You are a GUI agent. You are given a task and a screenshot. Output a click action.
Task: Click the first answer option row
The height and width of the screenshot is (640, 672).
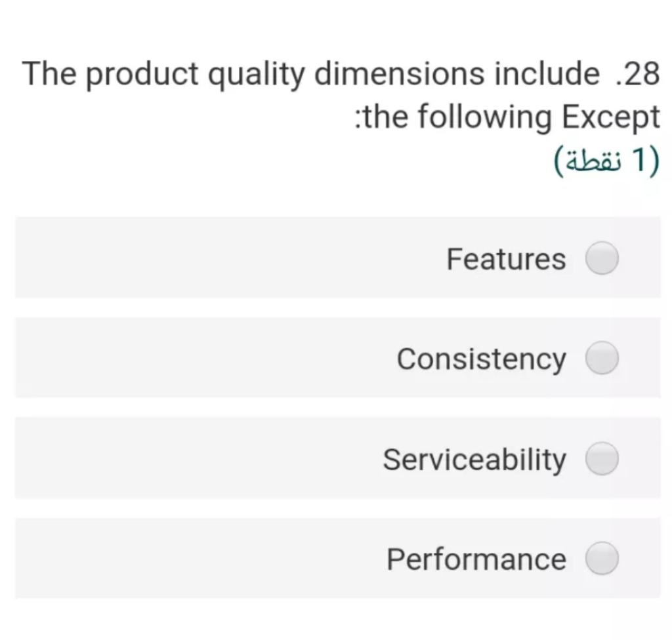click(338, 258)
